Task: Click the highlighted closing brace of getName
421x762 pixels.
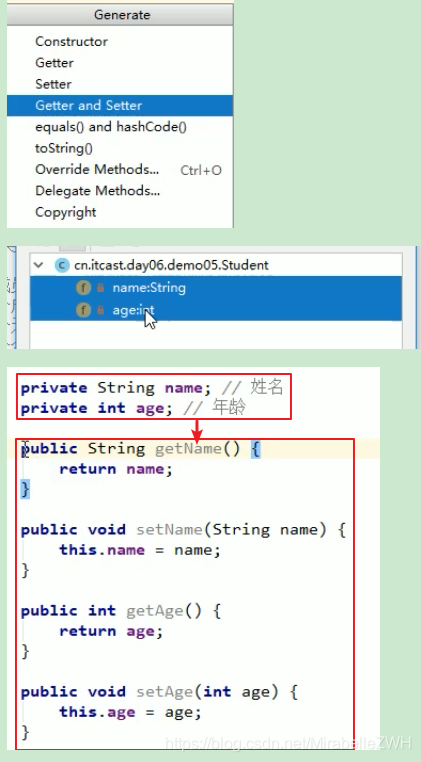Action: click(x=25, y=489)
